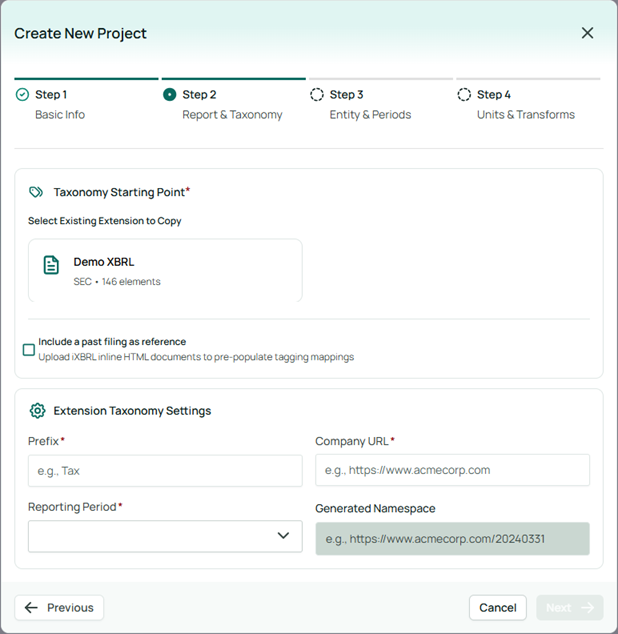Screen dimensions: 618x634
Task: Click the Step 1 completed checkmark icon
Action: [x=22, y=95]
